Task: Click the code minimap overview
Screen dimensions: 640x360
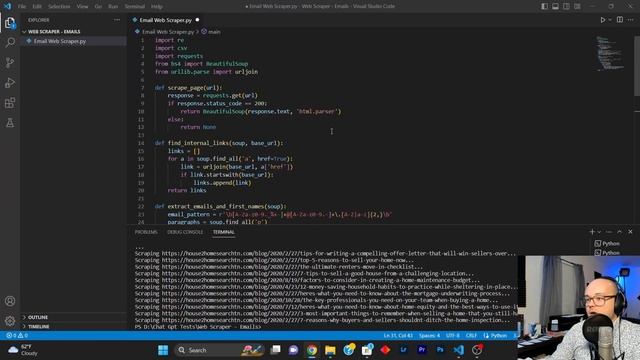Action: (610, 53)
